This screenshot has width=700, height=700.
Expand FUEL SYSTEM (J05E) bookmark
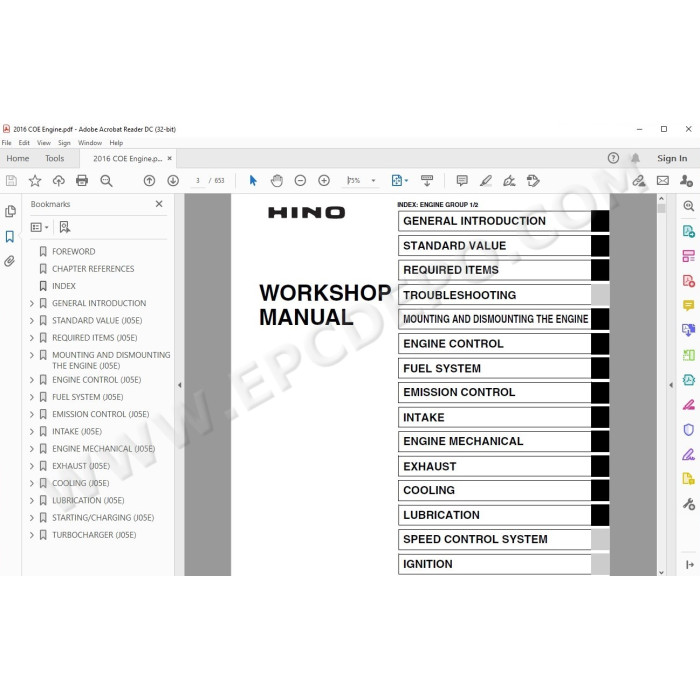pyautogui.click(x=32, y=397)
